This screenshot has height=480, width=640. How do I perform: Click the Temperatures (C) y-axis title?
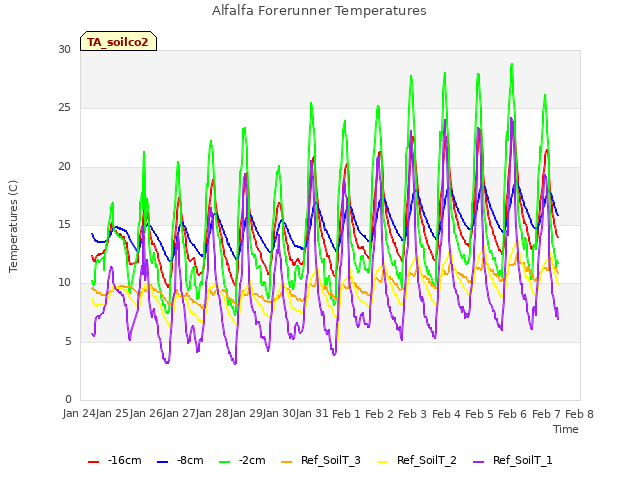click(13, 226)
